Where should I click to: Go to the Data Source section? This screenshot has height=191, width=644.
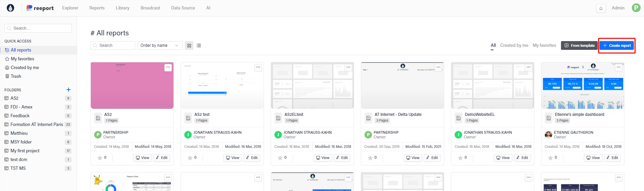pyautogui.click(x=183, y=8)
